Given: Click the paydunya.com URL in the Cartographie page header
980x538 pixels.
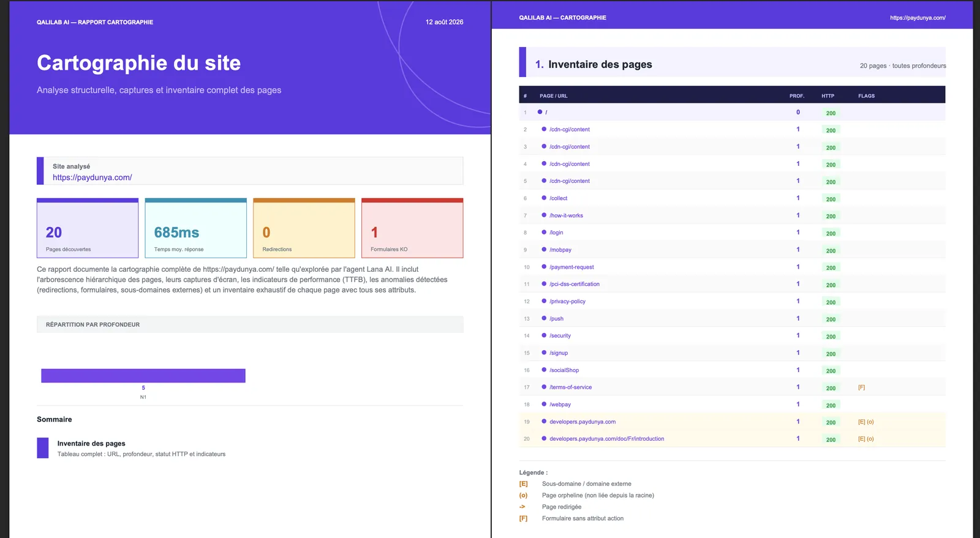Looking at the screenshot, I should [x=918, y=18].
